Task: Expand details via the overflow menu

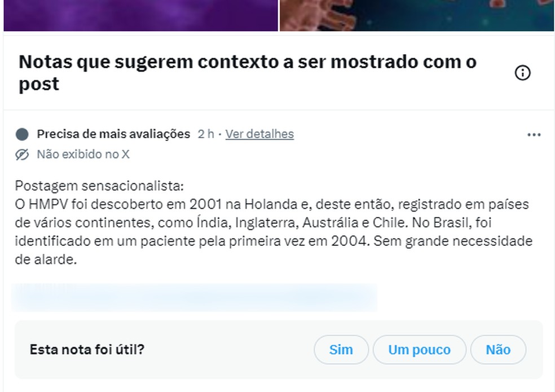Action: pos(534,134)
